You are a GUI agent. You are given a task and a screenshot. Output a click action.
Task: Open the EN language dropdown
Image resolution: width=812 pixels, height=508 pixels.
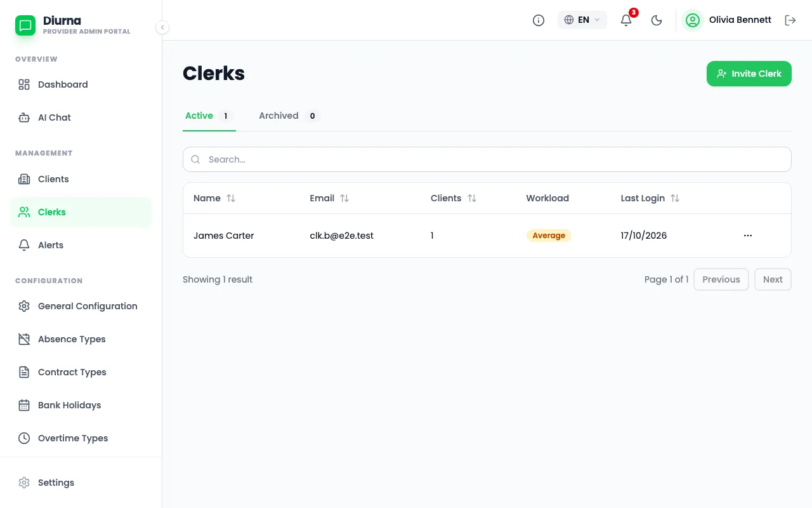click(x=582, y=20)
